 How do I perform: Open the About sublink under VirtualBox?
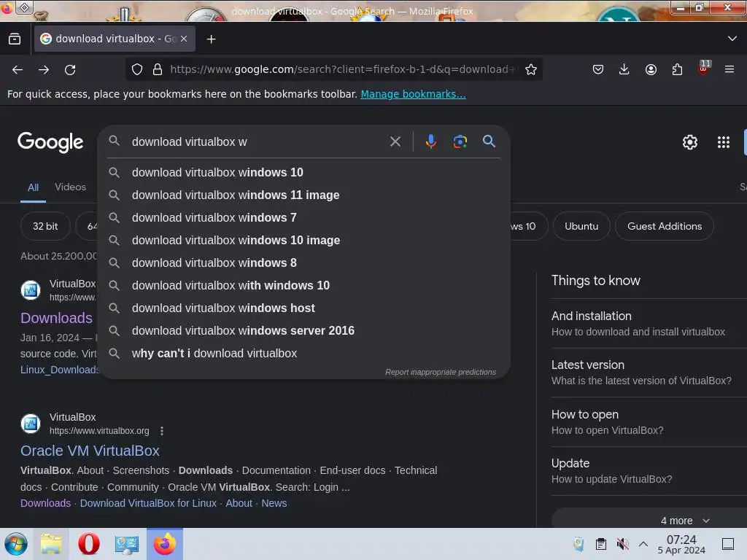(239, 503)
